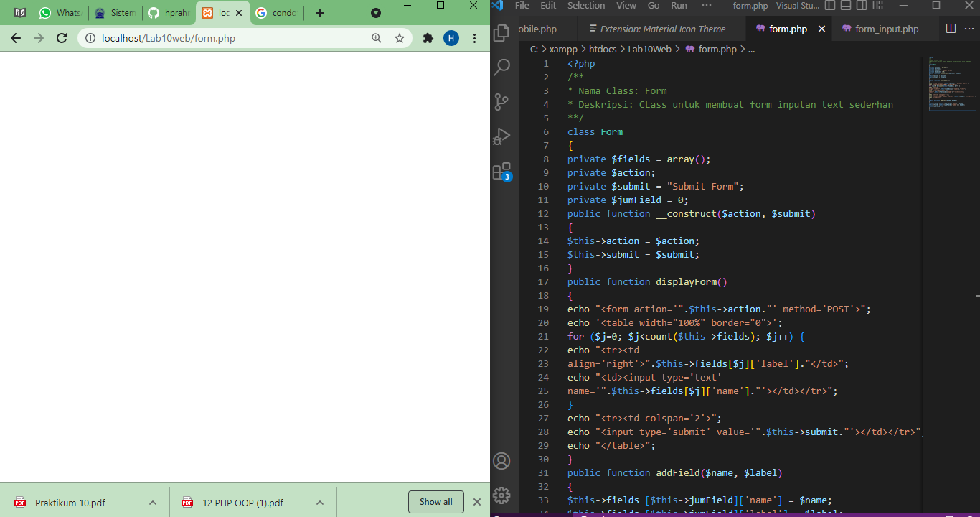The image size is (980, 517).
Task: Bookmark the page using the star icon
Action: [400, 38]
